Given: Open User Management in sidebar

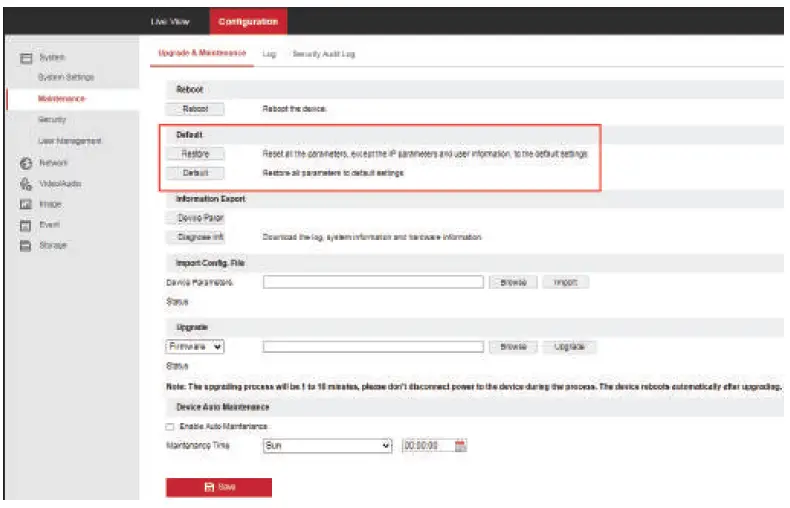Looking at the screenshot, I should pyautogui.click(x=70, y=141).
